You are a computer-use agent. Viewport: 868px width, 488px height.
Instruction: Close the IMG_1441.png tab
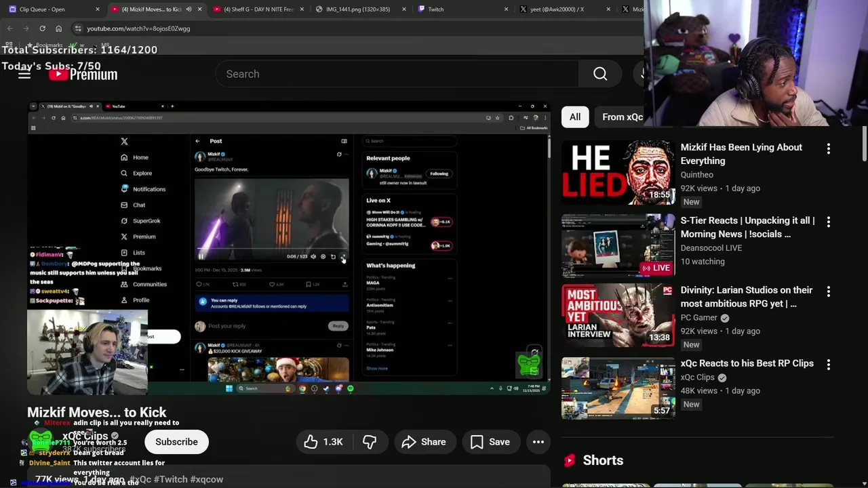(404, 9)
